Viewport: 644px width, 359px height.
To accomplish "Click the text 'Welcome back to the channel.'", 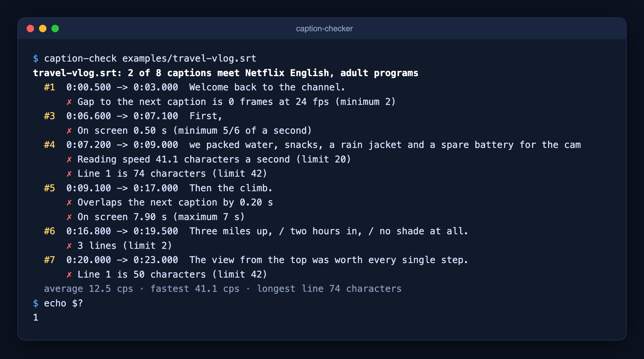I will 267,87.
